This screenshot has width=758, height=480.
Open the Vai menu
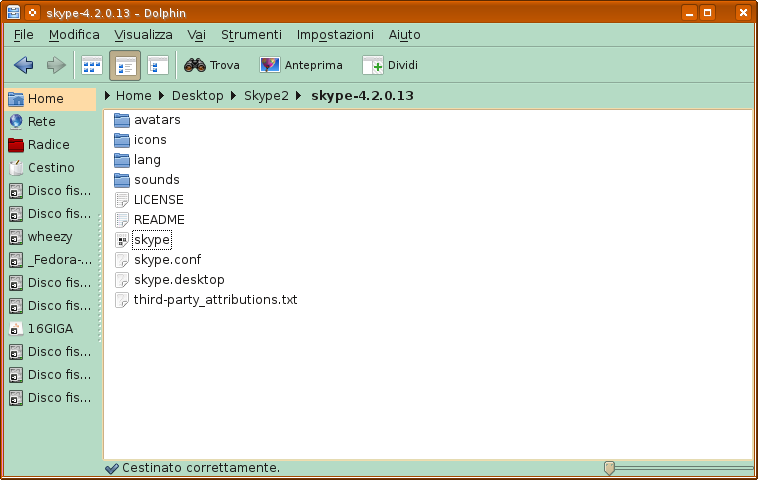click(196, 35)
